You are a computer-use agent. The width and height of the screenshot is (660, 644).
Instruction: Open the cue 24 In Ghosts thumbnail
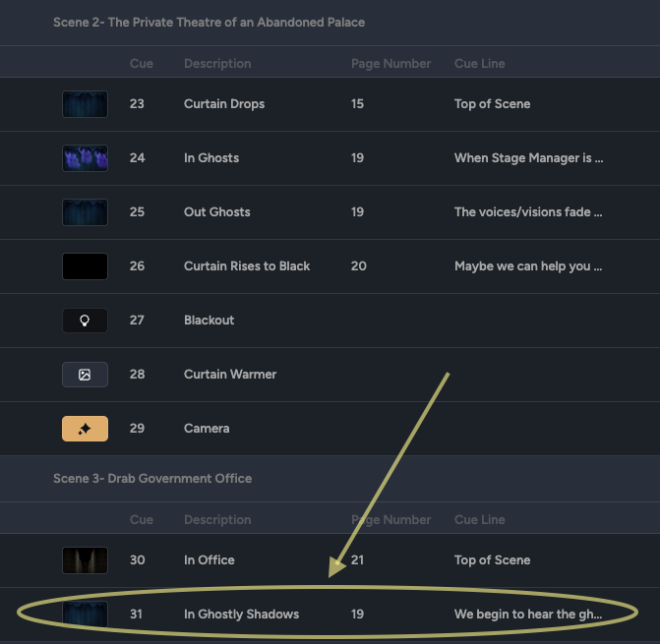point(85,158)
